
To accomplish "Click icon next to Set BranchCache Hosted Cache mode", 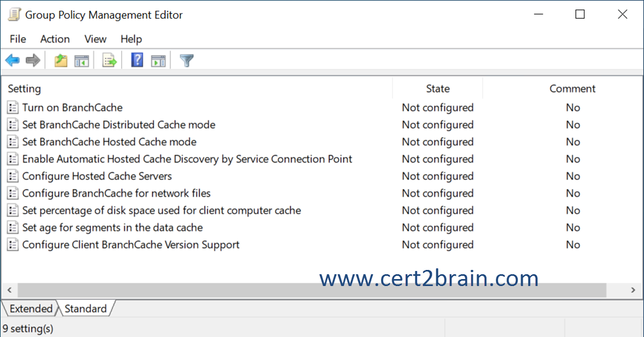I will click(13, 142).
